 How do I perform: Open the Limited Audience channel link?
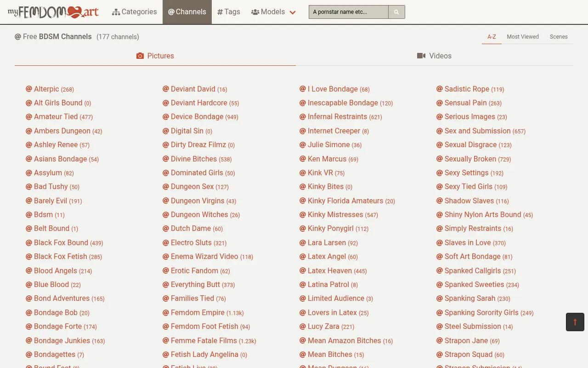(x=336, y=299)
